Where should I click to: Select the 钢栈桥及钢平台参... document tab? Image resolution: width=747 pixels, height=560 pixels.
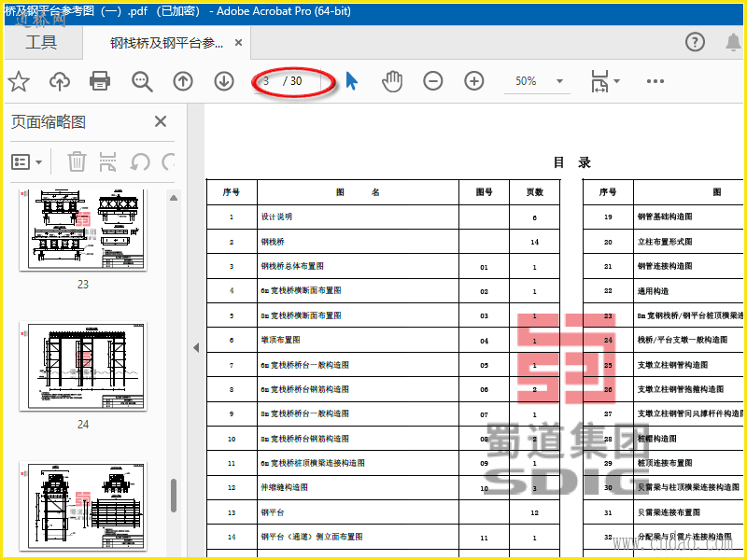coord(166,43)
